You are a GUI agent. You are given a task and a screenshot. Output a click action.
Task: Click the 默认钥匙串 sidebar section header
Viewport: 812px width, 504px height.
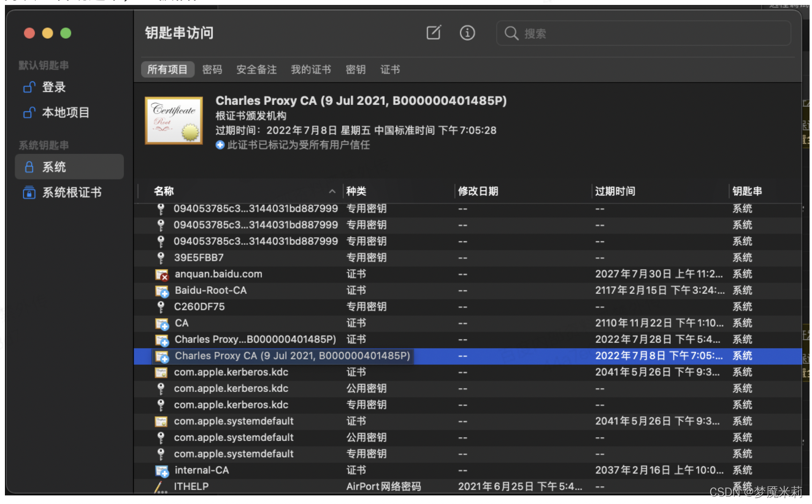[x=44, y=65]
